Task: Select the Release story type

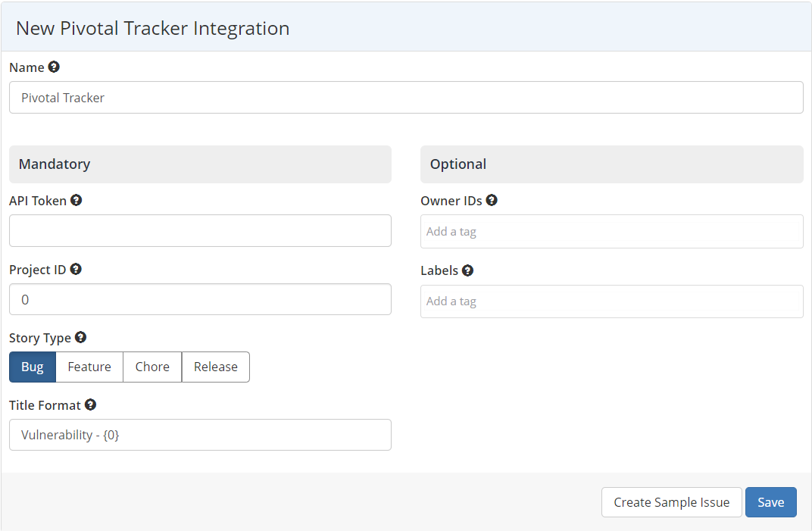Action: (x=215, y=367)
